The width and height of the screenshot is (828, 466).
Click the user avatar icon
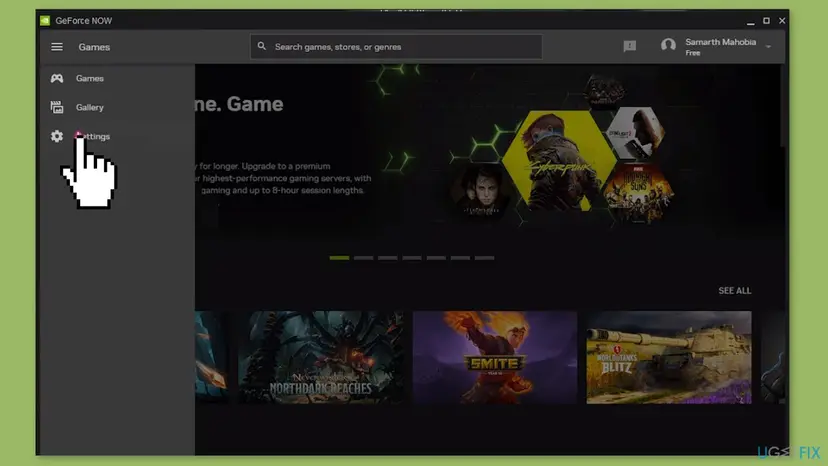[668, 45]
